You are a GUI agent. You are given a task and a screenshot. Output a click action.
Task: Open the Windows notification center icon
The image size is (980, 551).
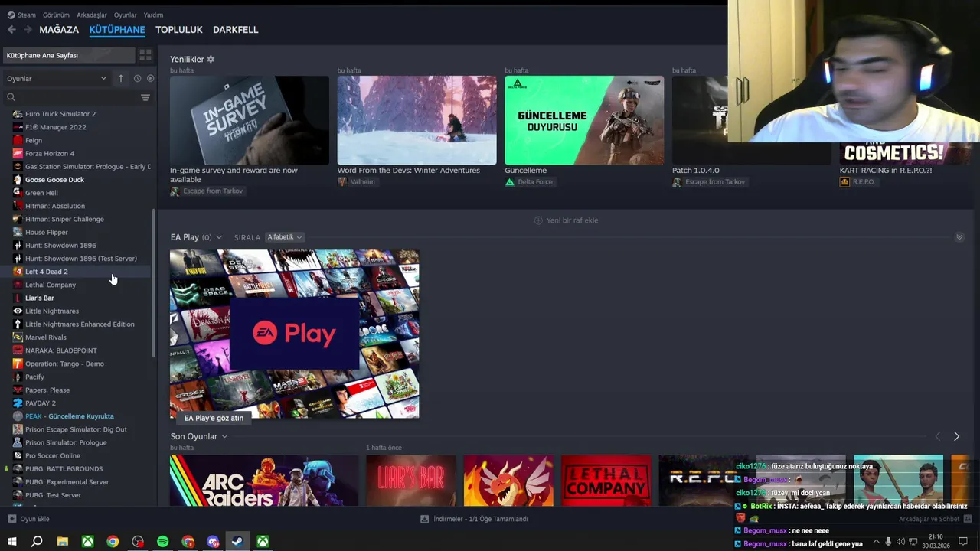pyautogui.click(x=962, y=542)
